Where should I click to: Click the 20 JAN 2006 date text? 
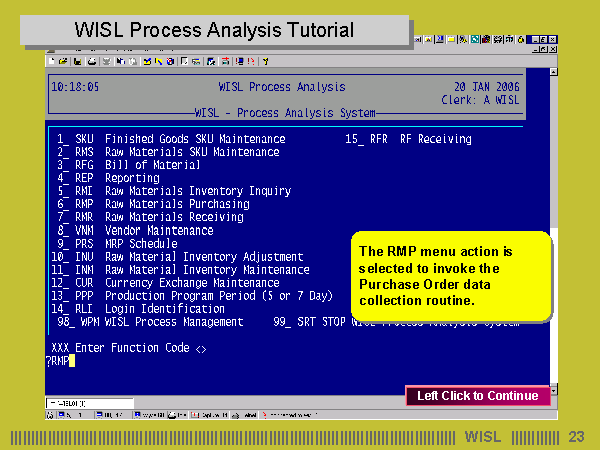pyautogui.click(x=487, y=87)
